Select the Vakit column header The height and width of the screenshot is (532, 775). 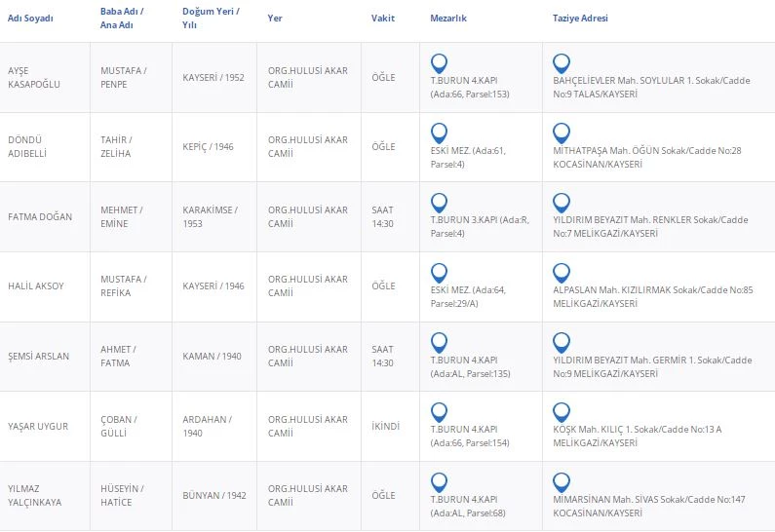coord(383,19)
